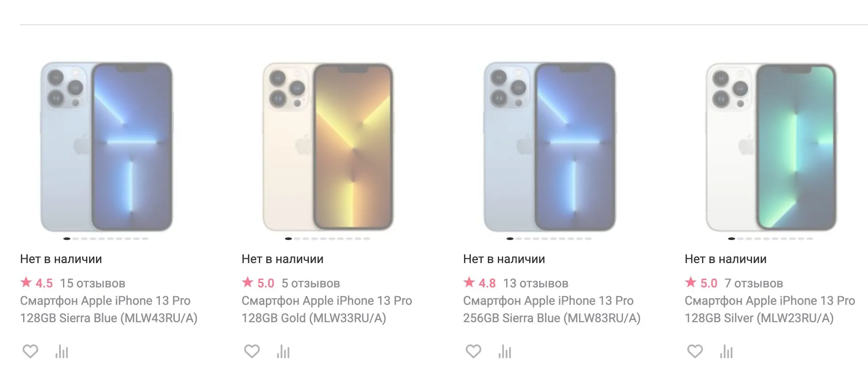The image size is (868, 387).
Task: Open the 256GB Sierra Blue (MLW83RU/A) product
Action: pos(551,309)
